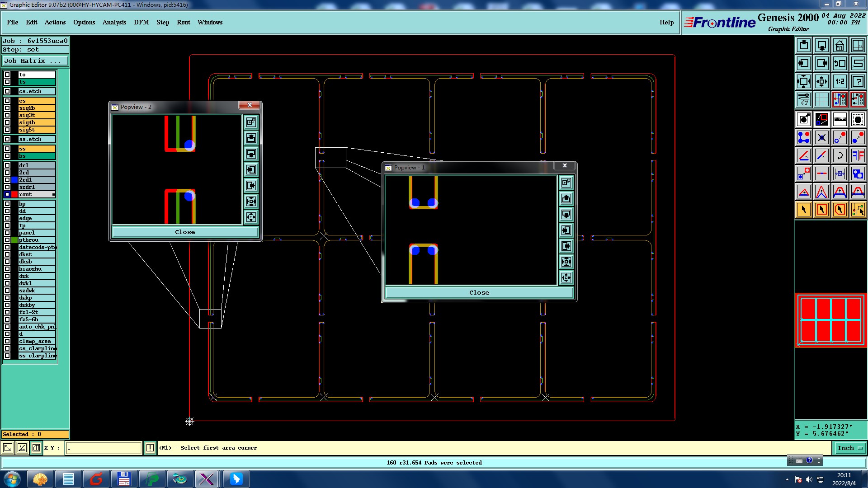Open the question mark help icon

click(x=858, y=81)
